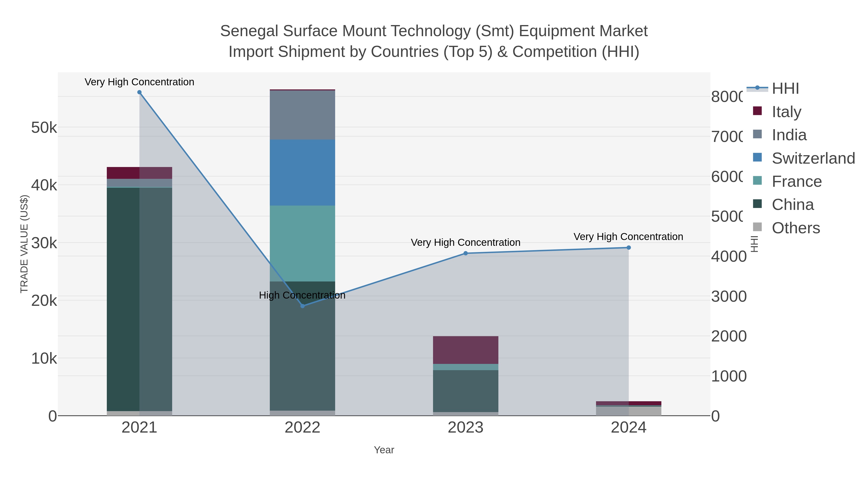Click the 'High Concentration' annotation for 2022
Image resolution: width=868 pixels, height=488 pixels.
pos(302,295)
